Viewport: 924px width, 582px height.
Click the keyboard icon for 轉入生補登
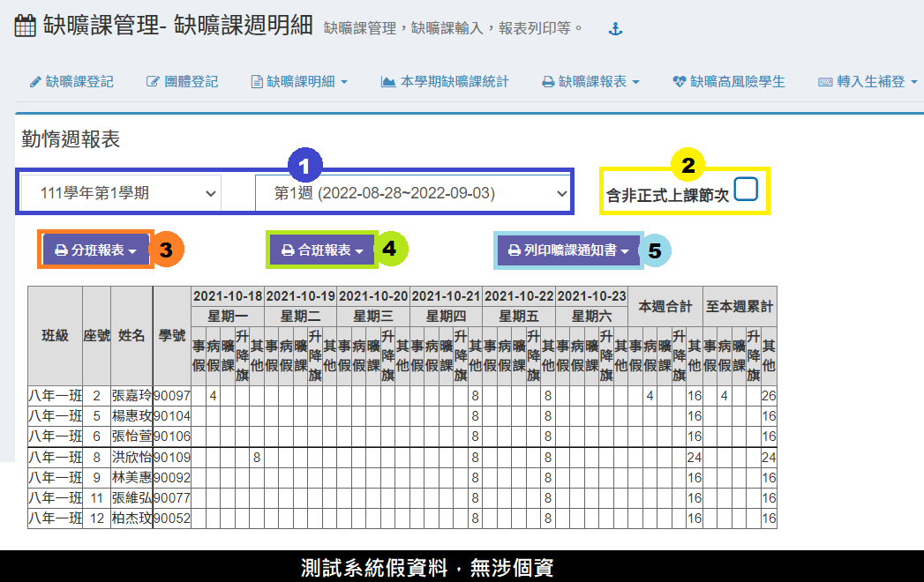pos(825,81)
